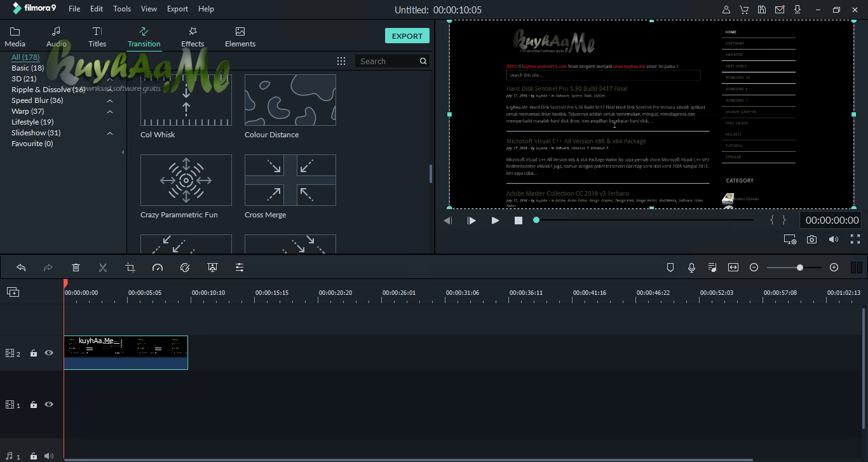The image size is (868, 462).
Task: Switch to the Effects tab
Action: click(193, 37)
